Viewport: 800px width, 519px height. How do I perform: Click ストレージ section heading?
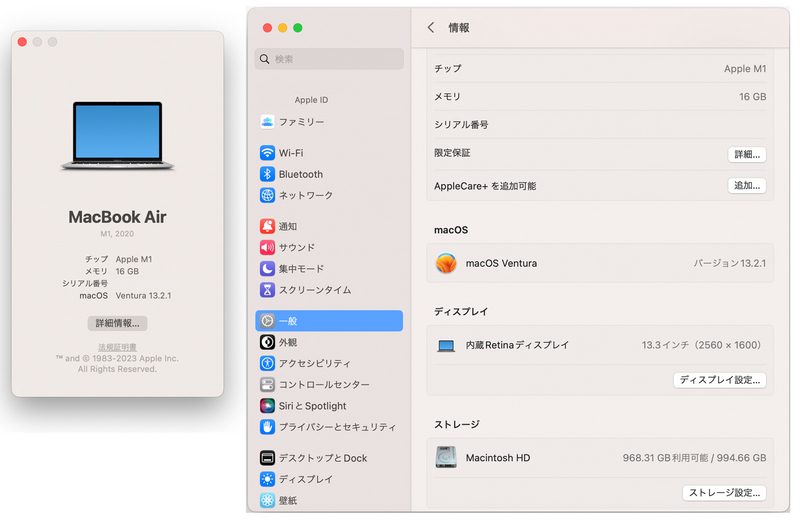coord(457,424)
